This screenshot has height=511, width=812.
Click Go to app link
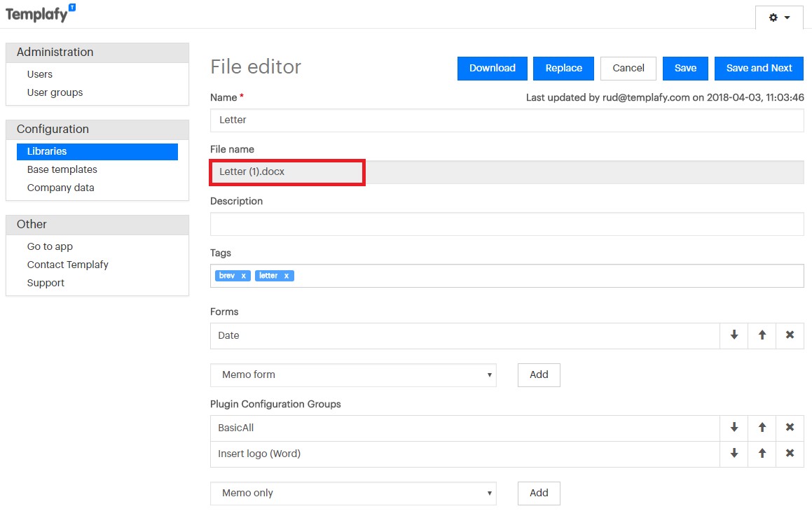50,246
